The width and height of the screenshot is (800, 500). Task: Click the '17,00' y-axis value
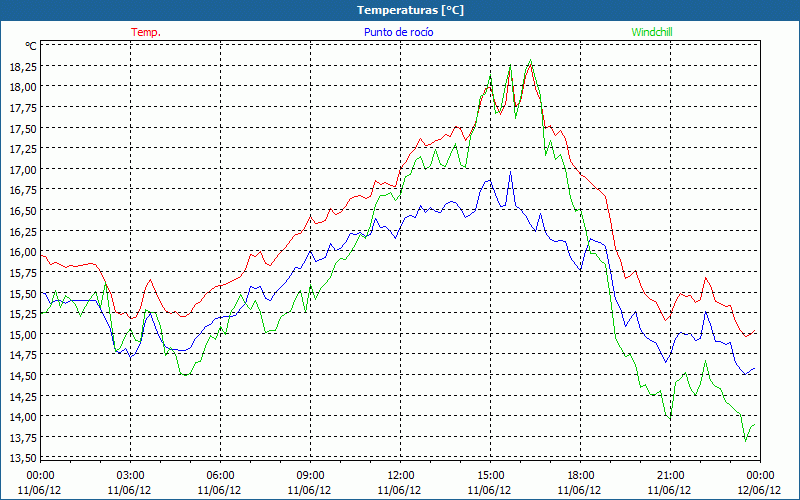(23, 169)
